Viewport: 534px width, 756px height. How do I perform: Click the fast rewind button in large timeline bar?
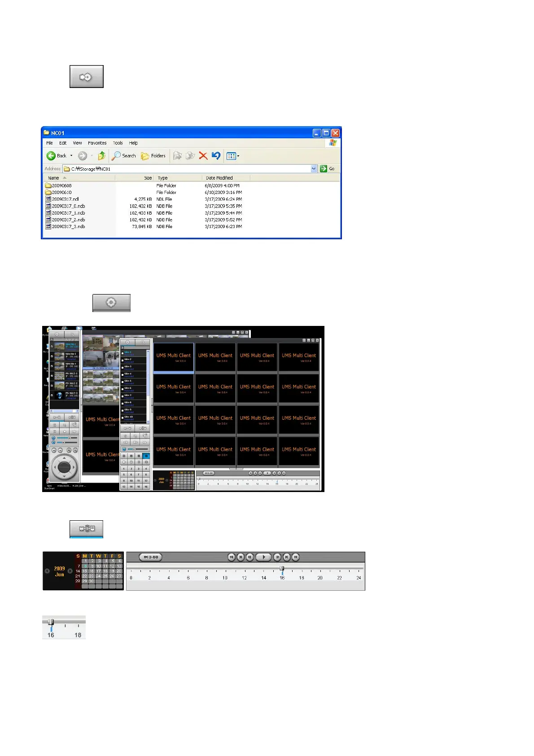(232, 557)
